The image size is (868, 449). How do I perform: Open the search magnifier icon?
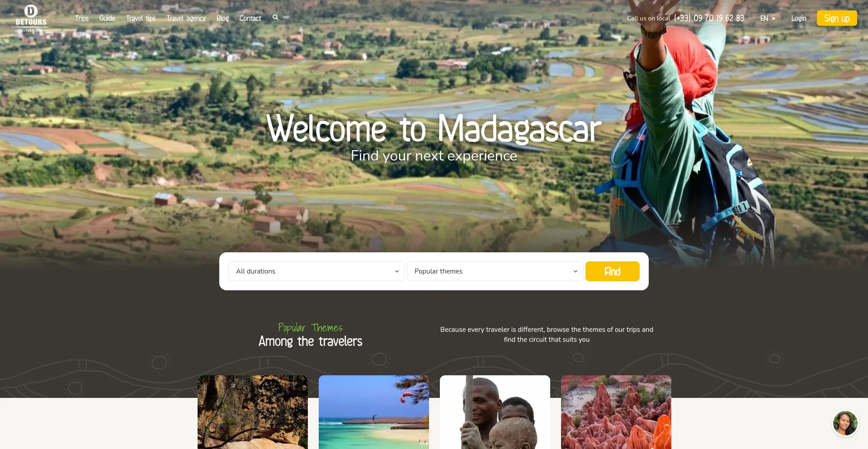(275, 18)
